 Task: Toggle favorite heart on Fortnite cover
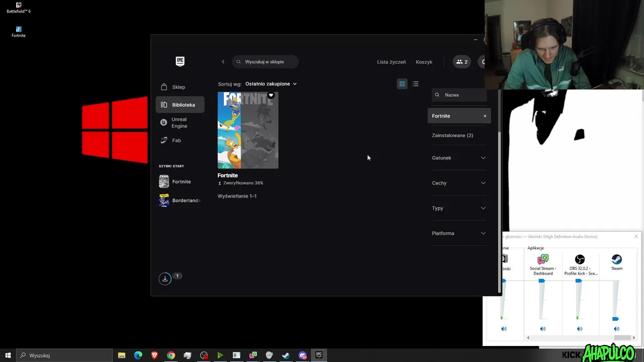tap(271, 96)
